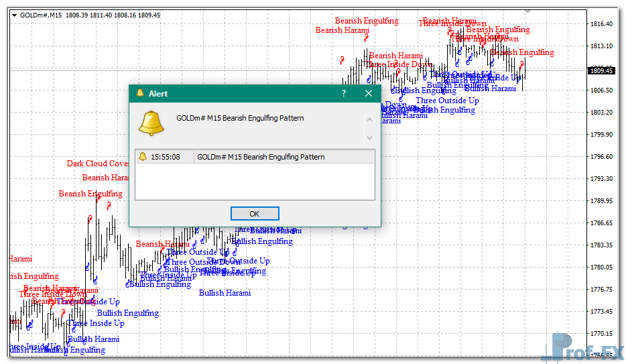This screenshot has height=364, width=626.
Task: Click the empty area below the alert row
Action: 255,181
